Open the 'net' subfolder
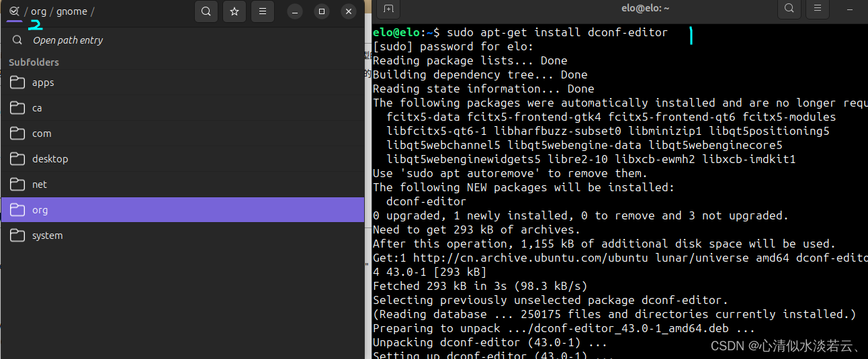The image size is (868, 359). (182, 185)
